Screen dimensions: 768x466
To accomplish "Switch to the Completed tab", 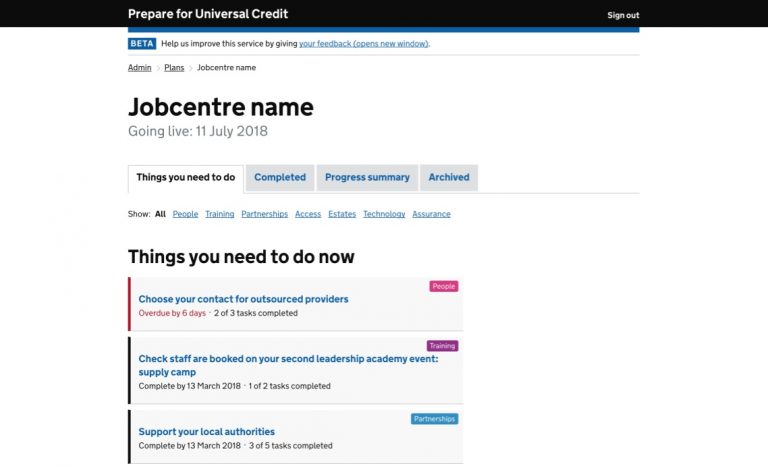I will click(x=280, y=177).
